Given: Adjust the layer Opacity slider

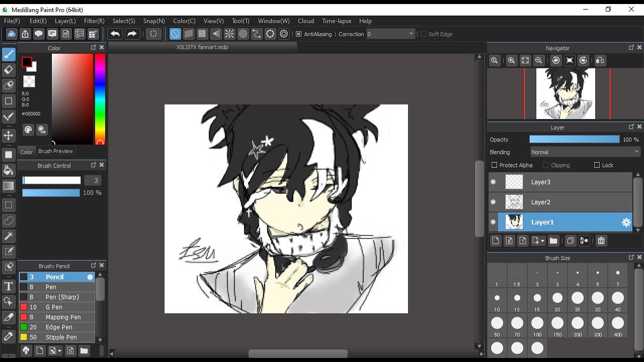Looking at the screenshot, I should (575, 139).
